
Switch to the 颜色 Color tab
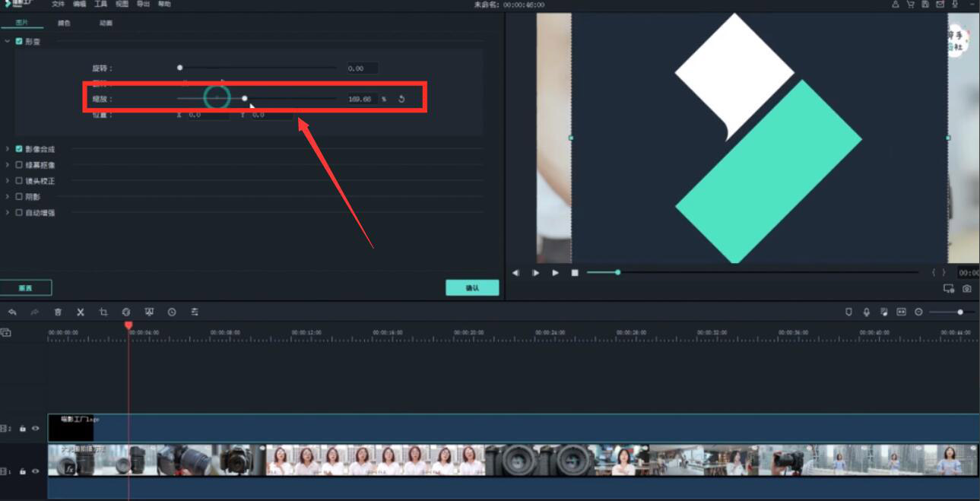coord(64,23)
